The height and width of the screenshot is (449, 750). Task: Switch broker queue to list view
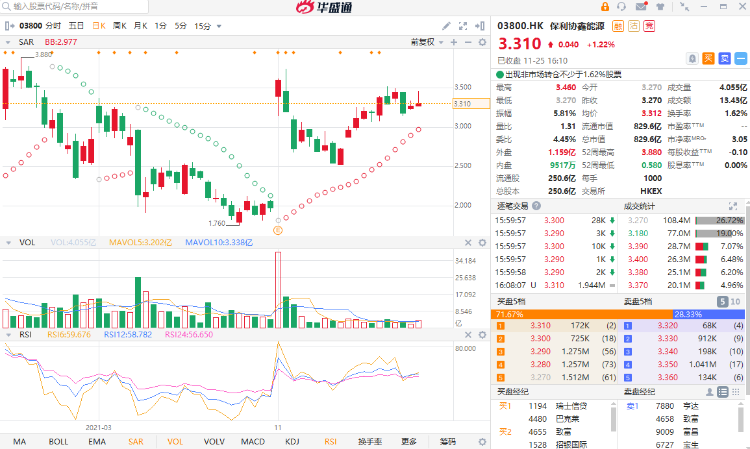[723, 392]
